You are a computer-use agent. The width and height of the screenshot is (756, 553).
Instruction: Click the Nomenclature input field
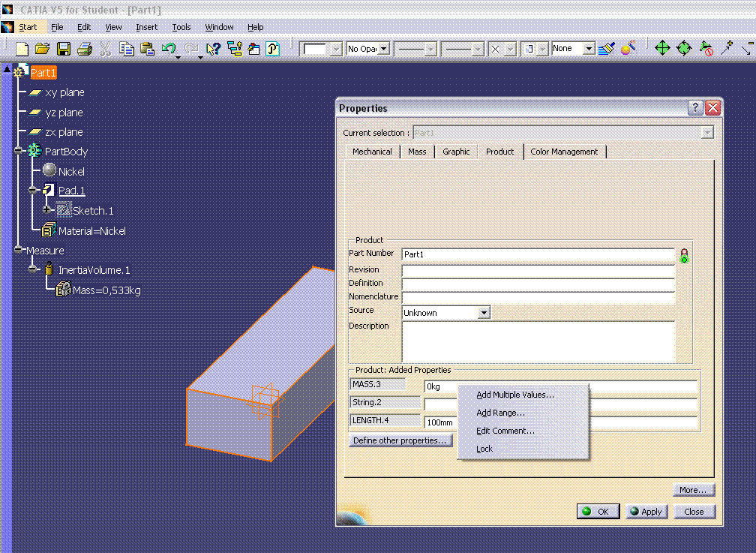coord(538,297)
